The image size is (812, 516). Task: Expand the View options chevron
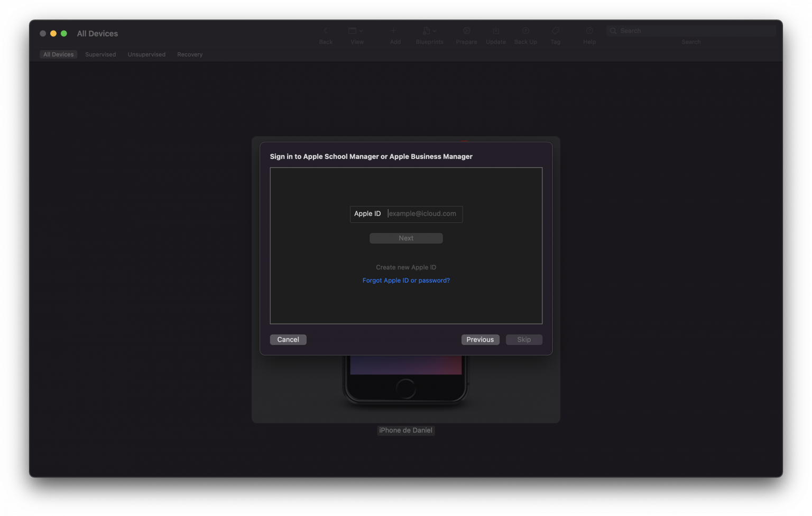(x=362, y=31)
